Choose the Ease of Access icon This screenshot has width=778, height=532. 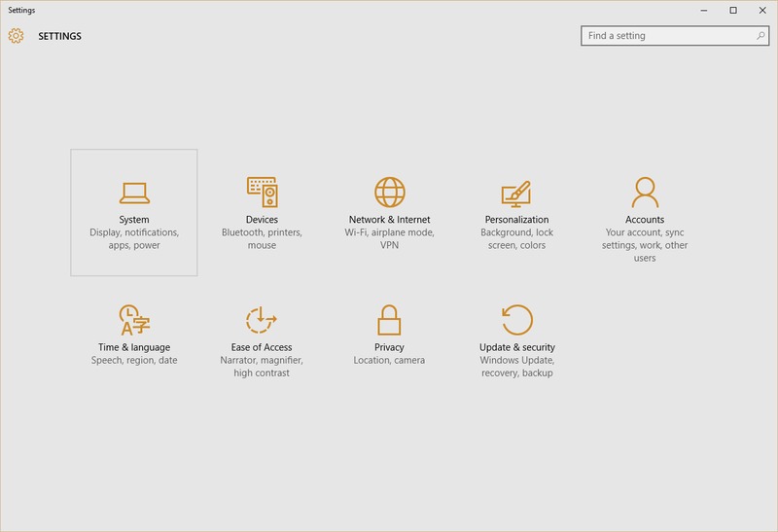click(262, 319)
